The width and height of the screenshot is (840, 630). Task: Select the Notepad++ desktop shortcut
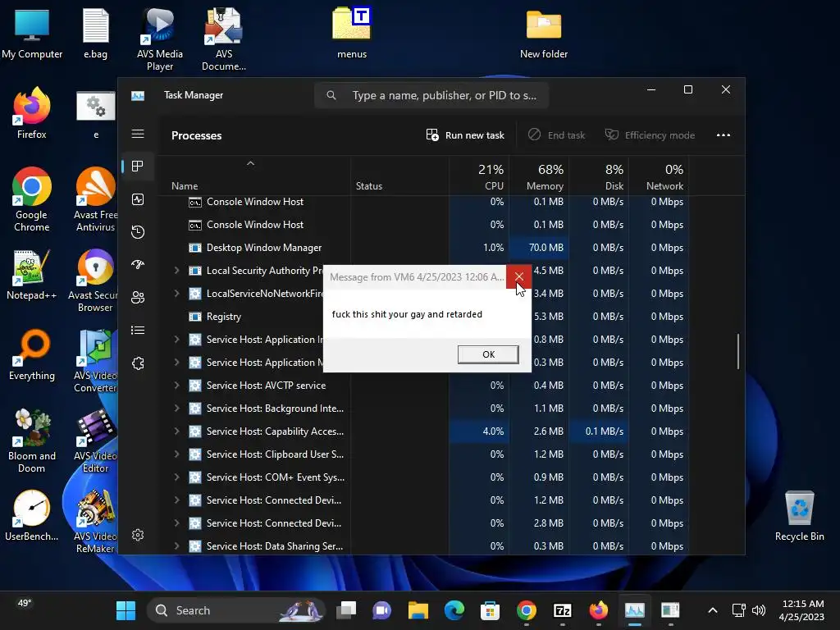(32, 274)
